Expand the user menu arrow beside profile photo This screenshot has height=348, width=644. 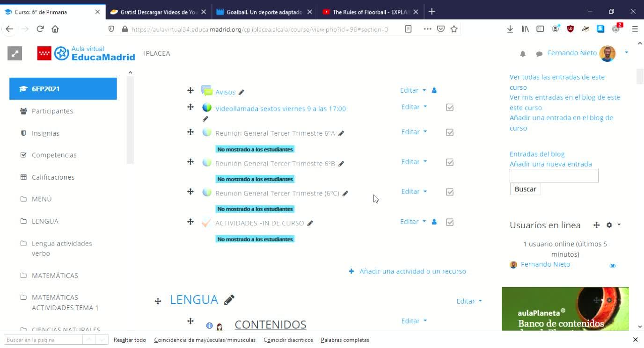[627, 52]
